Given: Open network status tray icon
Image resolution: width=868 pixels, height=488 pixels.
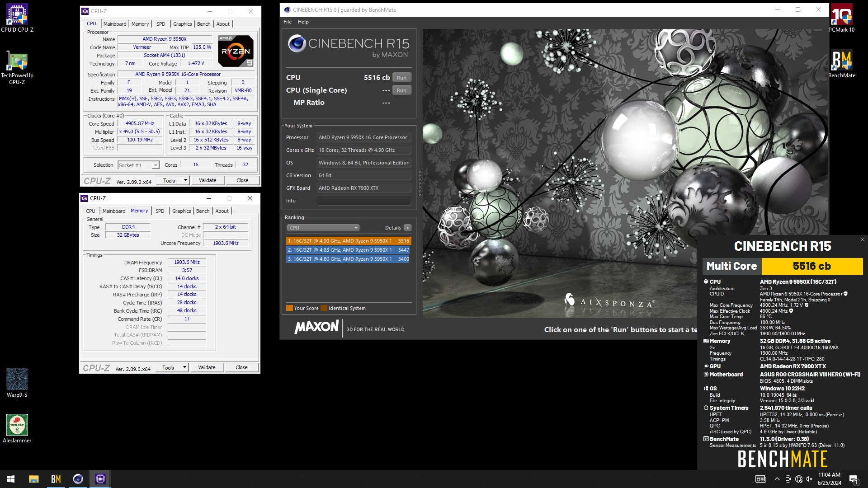Looking at the screenshot, I should (799, 479).
